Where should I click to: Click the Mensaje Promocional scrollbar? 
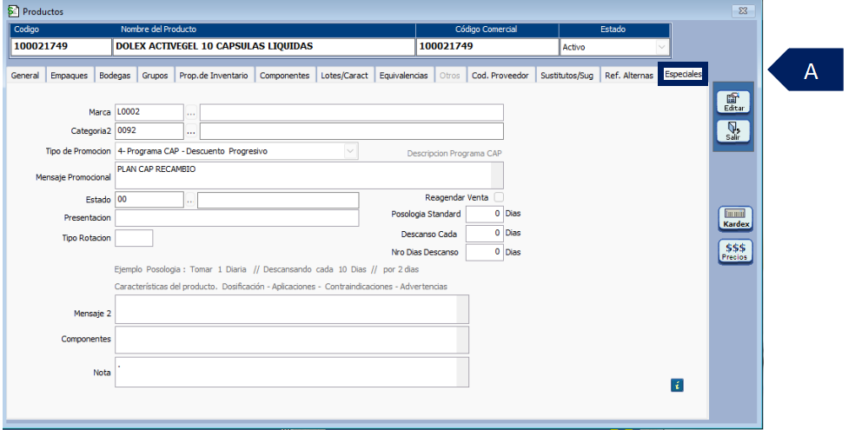pos(498,175)
